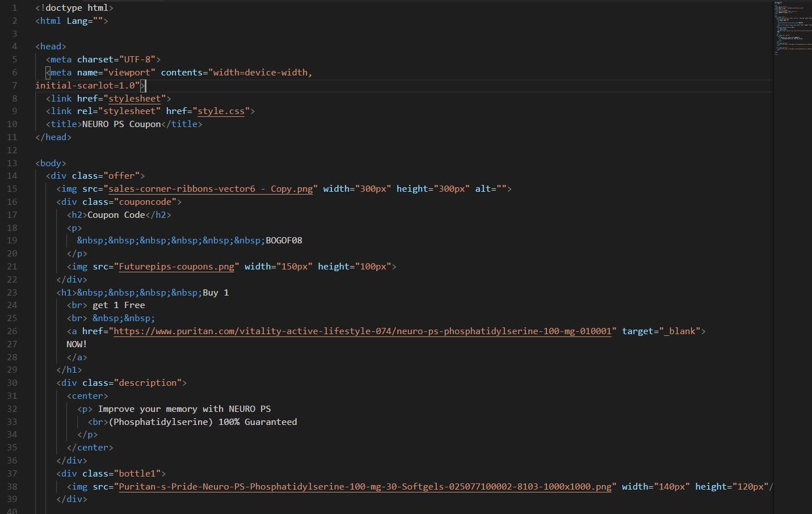Place cursor in the "NEURO PS Coupon" title text
The image size is (812, 514).
(121, 124)
